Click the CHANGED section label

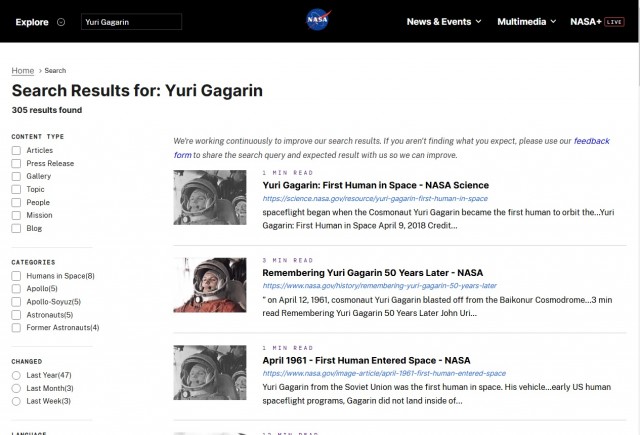pyautogui.click(x=27, y=362)
